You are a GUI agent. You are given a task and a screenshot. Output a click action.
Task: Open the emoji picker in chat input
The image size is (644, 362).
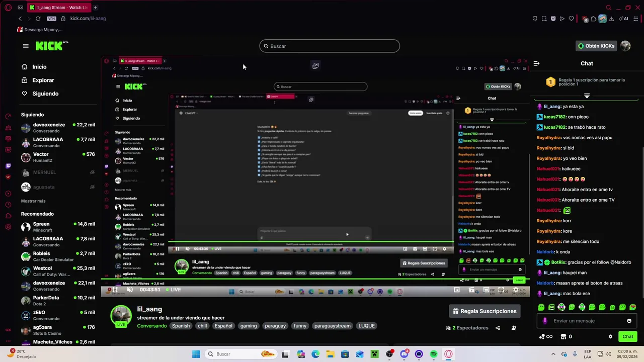[629, 321]
